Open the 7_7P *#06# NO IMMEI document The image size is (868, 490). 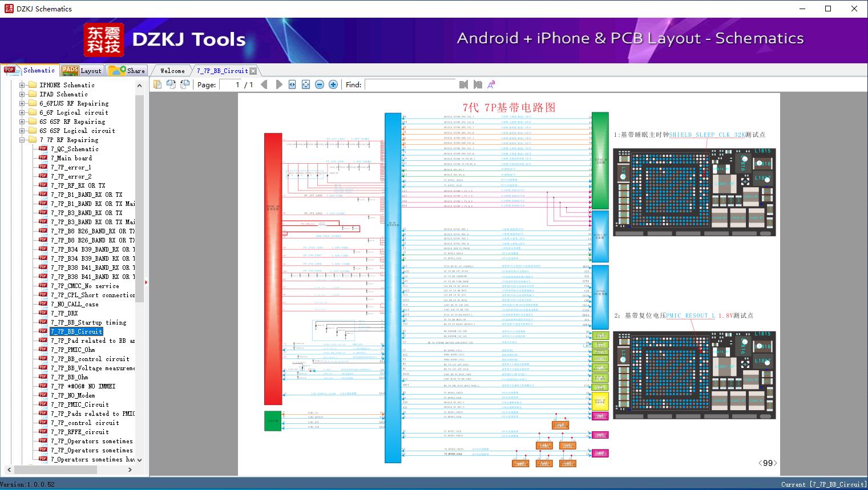click(x=83, y=386)
